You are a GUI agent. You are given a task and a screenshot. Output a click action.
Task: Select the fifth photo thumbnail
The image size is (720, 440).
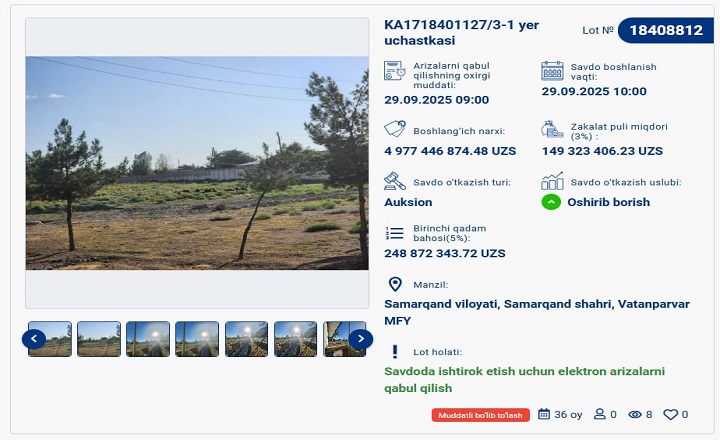coord(246,339)
